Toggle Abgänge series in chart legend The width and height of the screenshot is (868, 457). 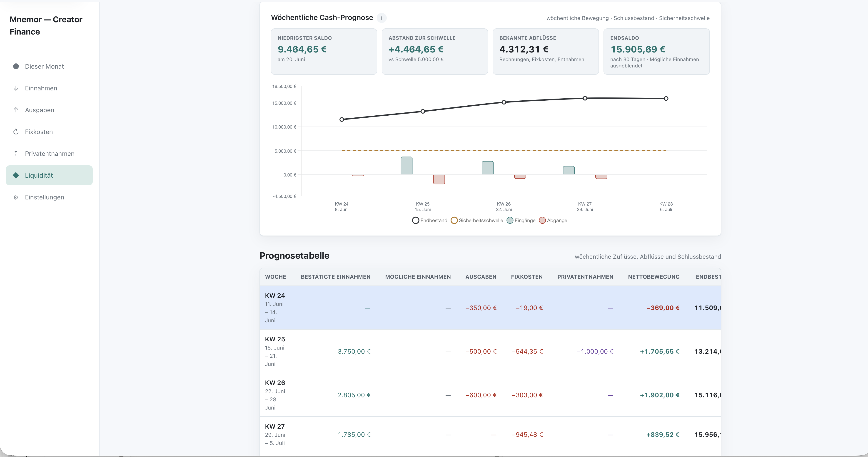[x=553, y=221]
